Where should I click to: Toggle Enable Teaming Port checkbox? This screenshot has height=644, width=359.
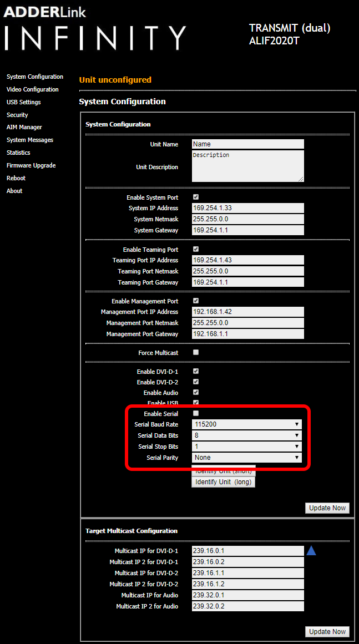196,249
